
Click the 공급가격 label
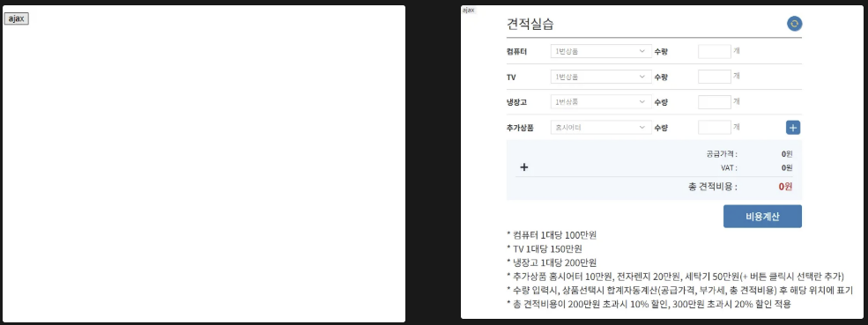(722, 154)
